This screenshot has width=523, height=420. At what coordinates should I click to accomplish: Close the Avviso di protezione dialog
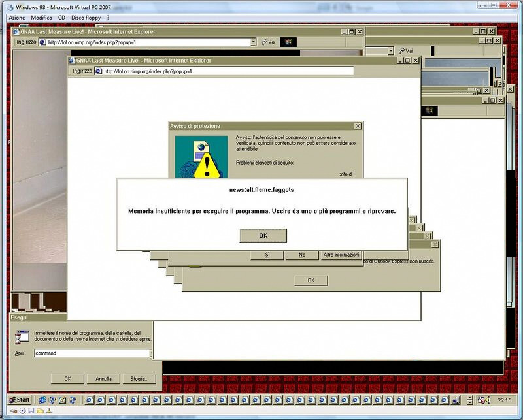click(358, 126)
